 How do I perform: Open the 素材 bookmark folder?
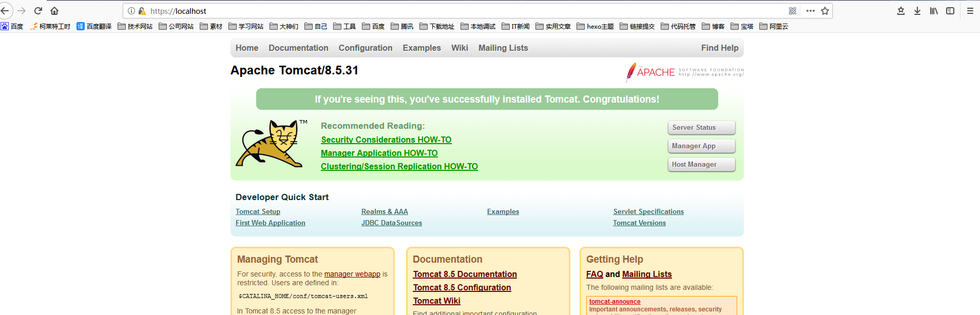[211, 26]
